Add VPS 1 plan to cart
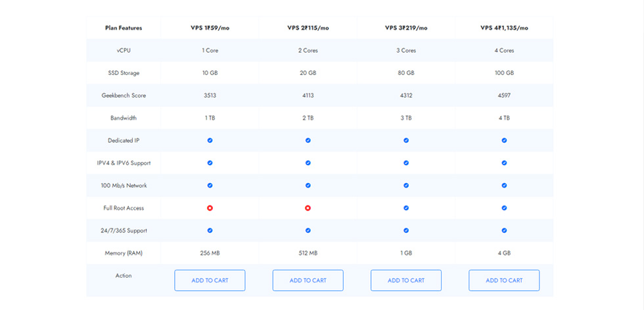The image size is (644, 310). 210,280
